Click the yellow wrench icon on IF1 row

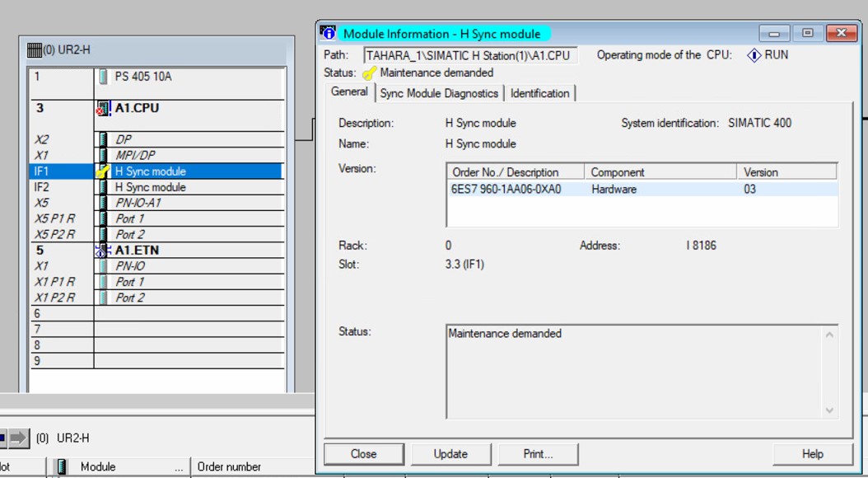click(x=103, y=171)
